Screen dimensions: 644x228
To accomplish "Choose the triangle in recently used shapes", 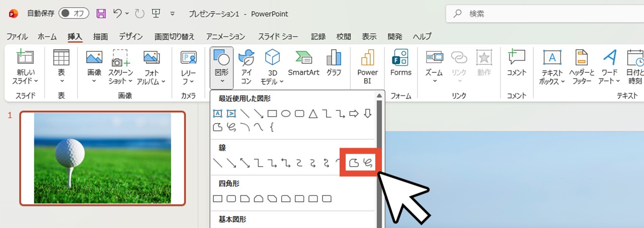I will click(x=313, y=113).
